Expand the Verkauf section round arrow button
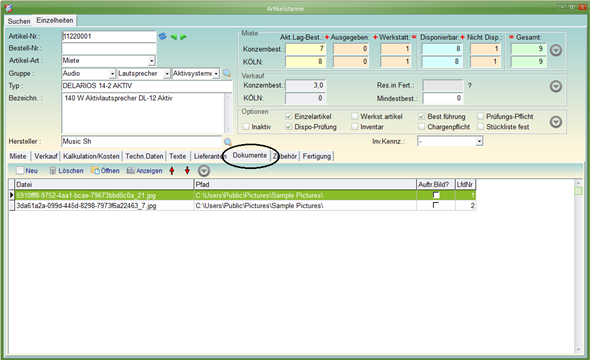 (x=556, y=86)
